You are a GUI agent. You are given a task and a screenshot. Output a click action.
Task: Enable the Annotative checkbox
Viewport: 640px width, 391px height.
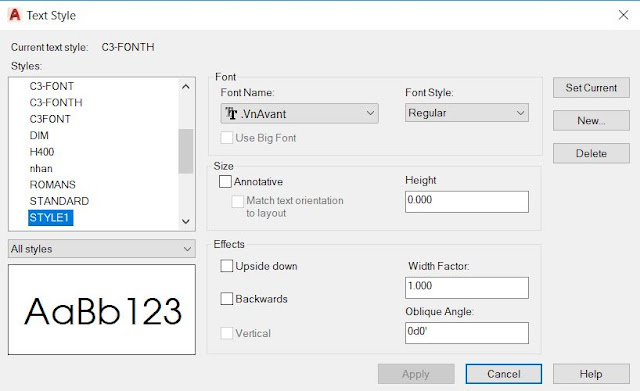225,181
